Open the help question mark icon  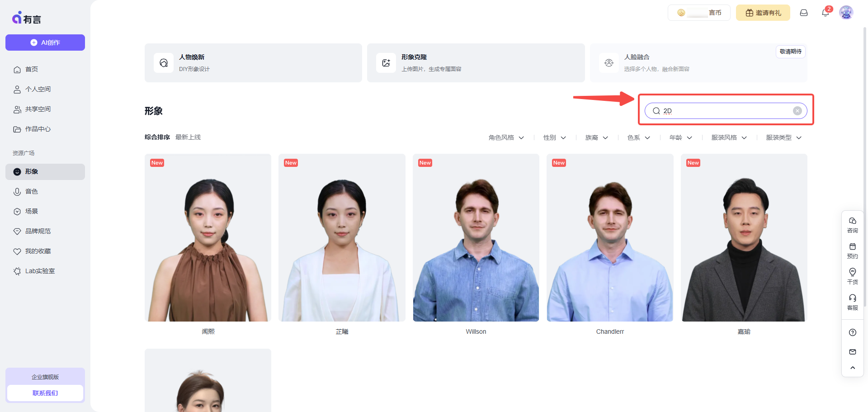(x=852, y=332)
